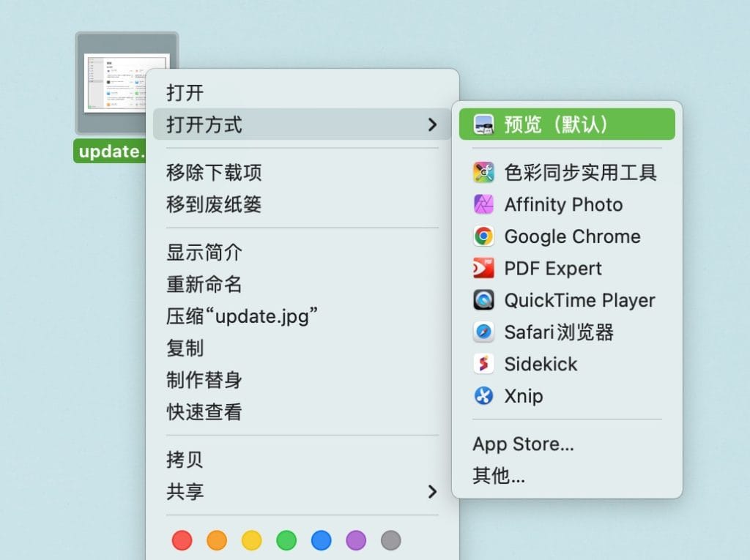
Task: Click the Sidekick icon
Action: pyautogui.click(x=483, y=364)
